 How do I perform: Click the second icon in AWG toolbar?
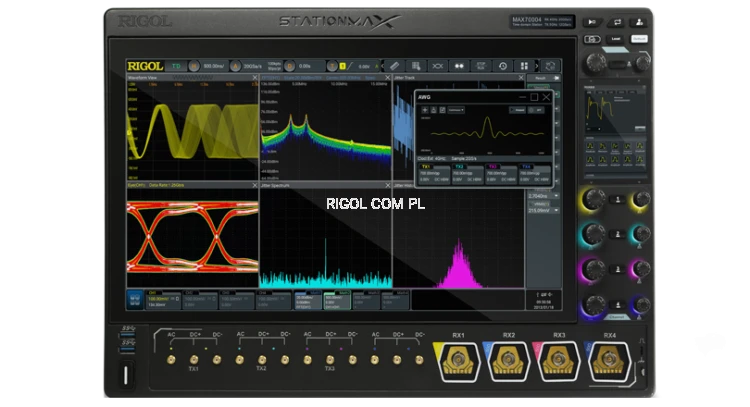coord(434,110)
